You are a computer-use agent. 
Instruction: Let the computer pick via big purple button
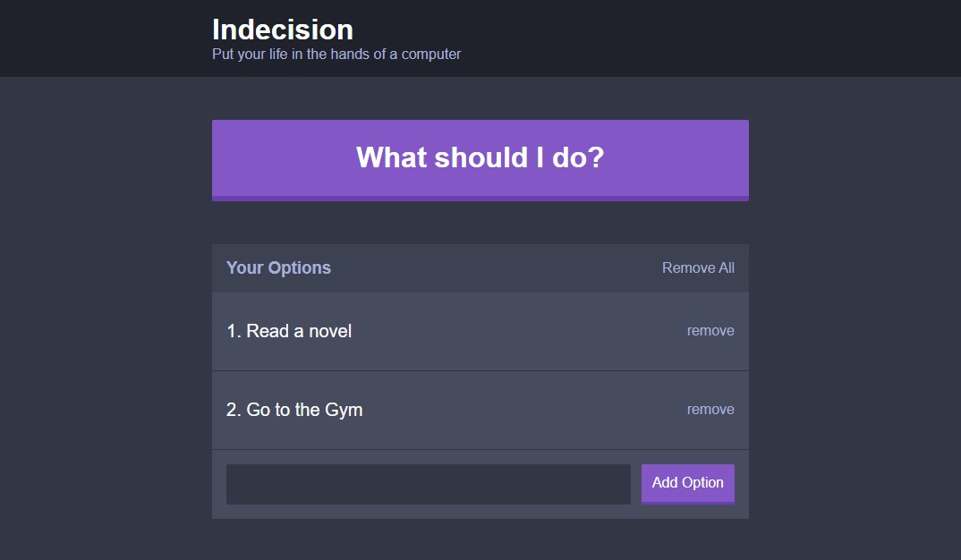(480, 160)
